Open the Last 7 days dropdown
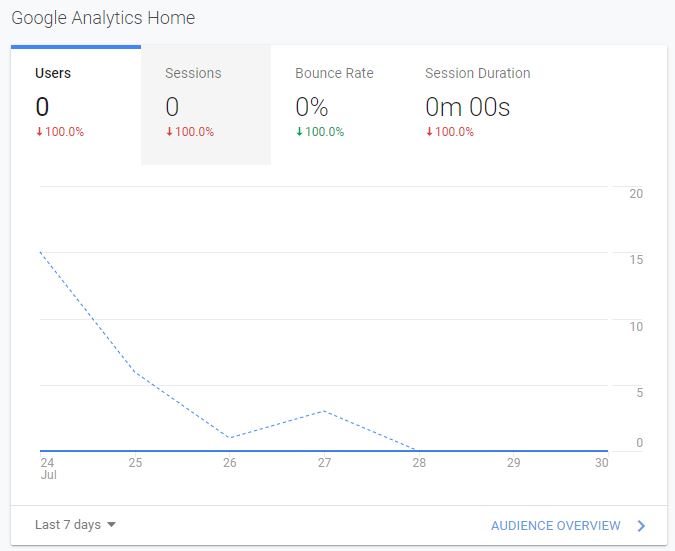Screen dimensions: 675x551 [x=75, y=525]
